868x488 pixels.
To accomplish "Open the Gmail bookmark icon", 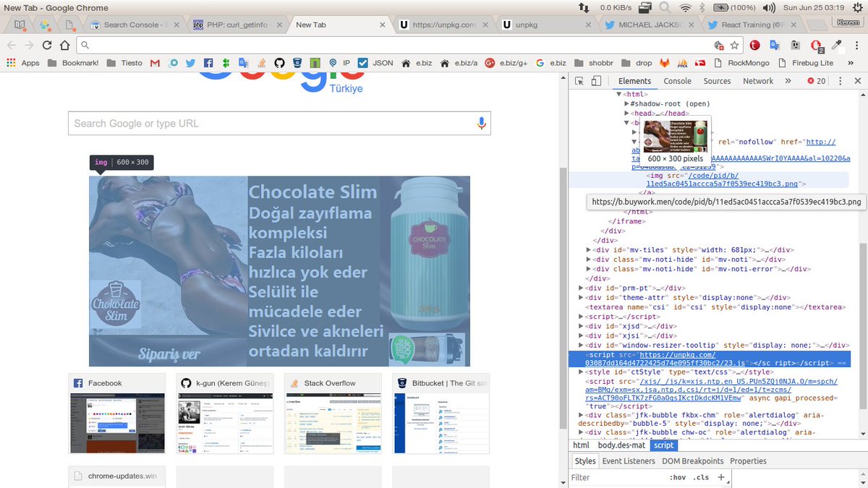I will [x=155, y=63].
